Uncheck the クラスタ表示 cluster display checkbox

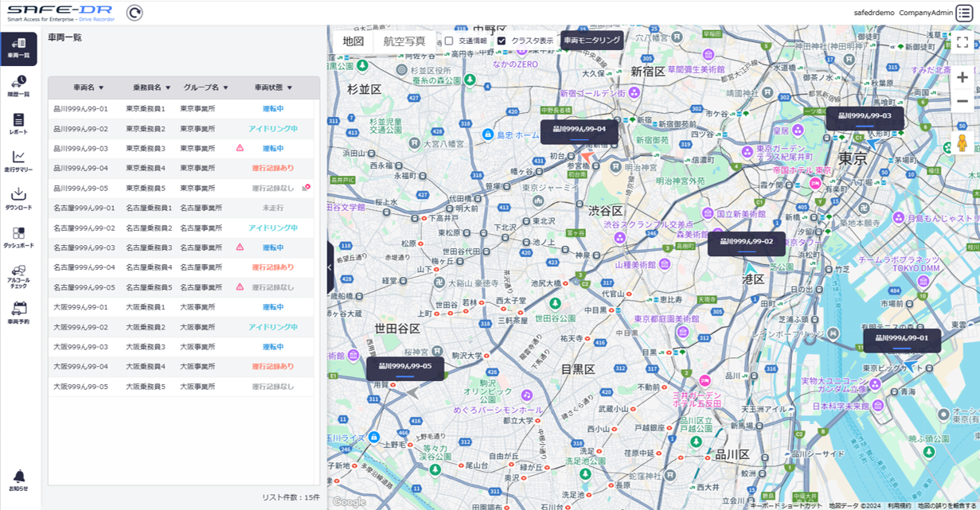coord(502,41)
